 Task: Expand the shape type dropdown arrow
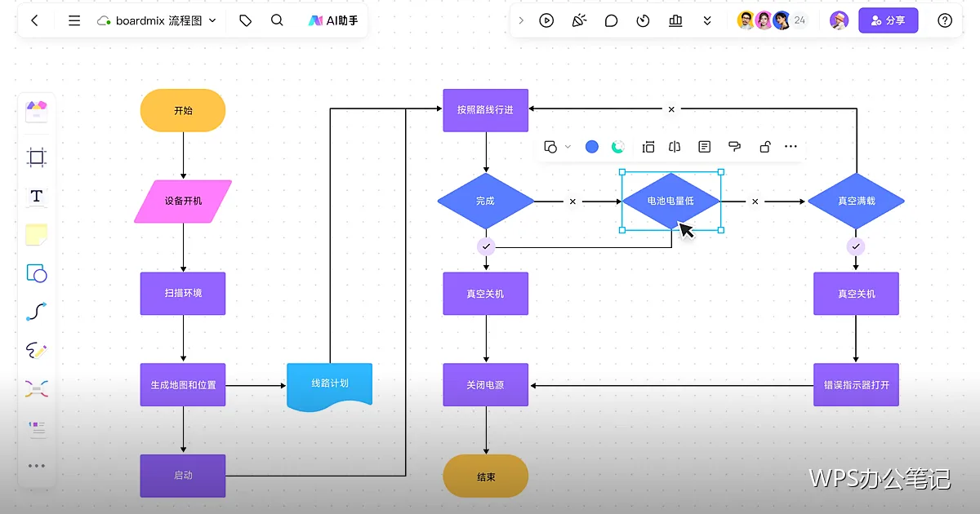pyautogui.click(x=567, y=148)
